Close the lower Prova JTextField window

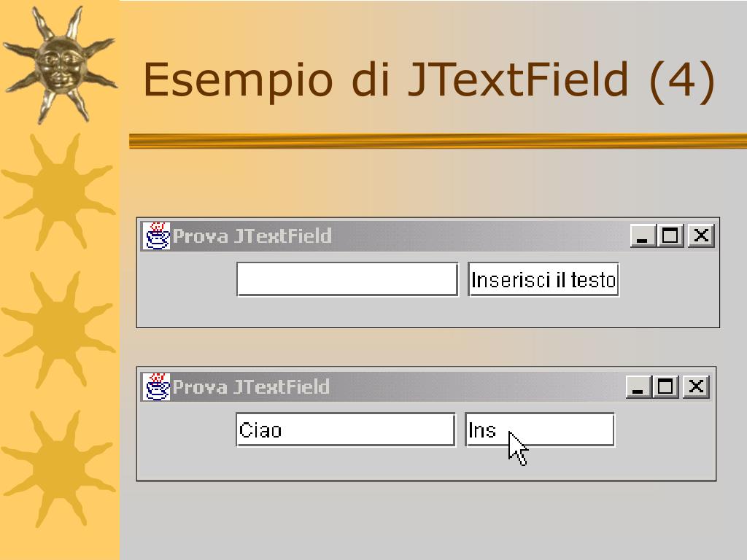[x=696, y=386]
